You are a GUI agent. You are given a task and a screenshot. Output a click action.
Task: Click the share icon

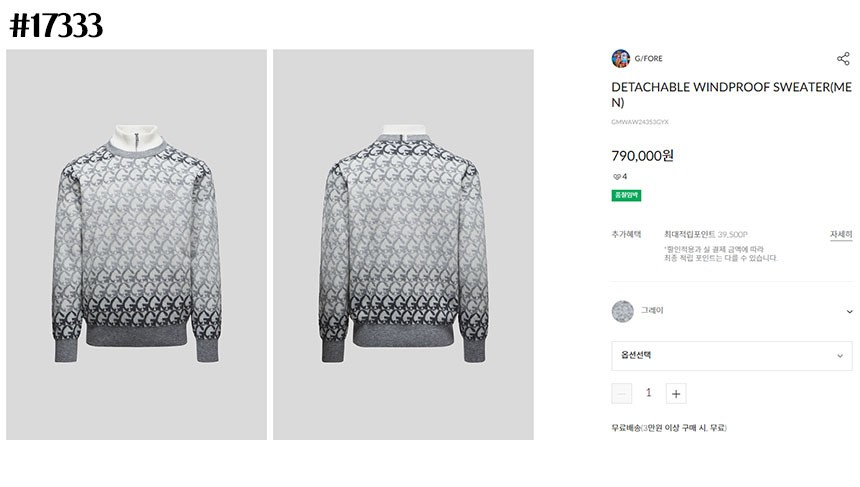coord(843,59)
